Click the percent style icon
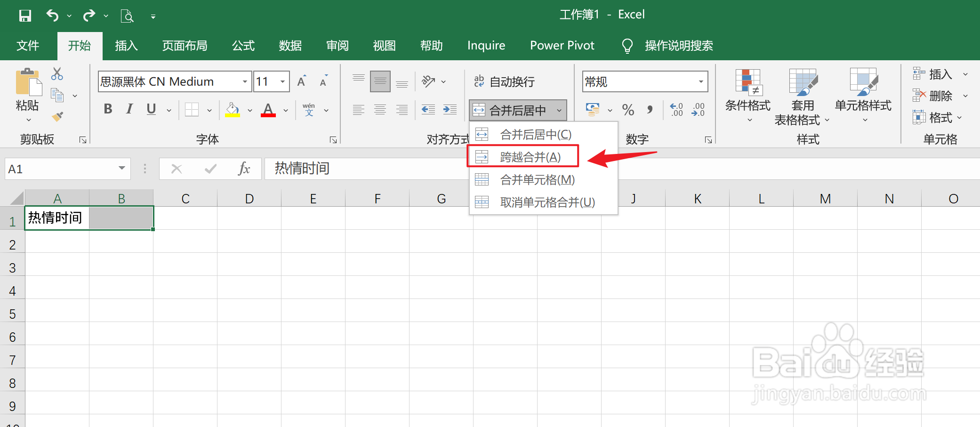This screenshot has height=427, width=980. 627,109
